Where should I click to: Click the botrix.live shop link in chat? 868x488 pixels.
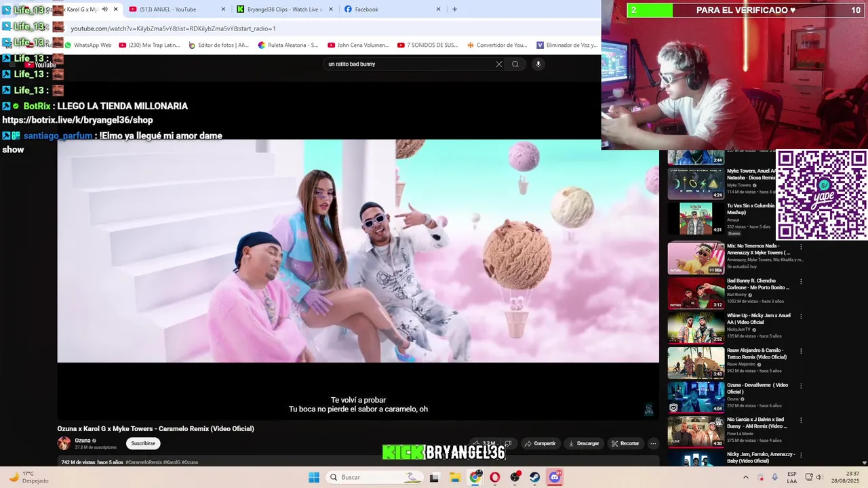(77, 120)
